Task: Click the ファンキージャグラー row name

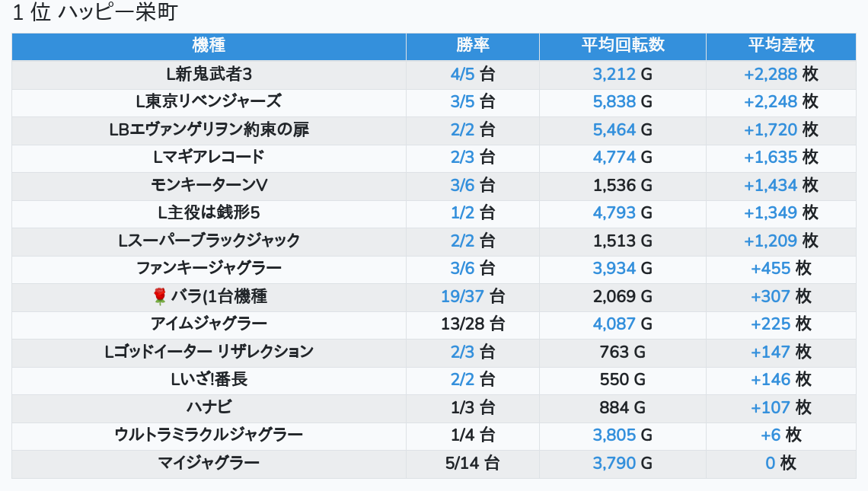Action: tap(209, 268)
